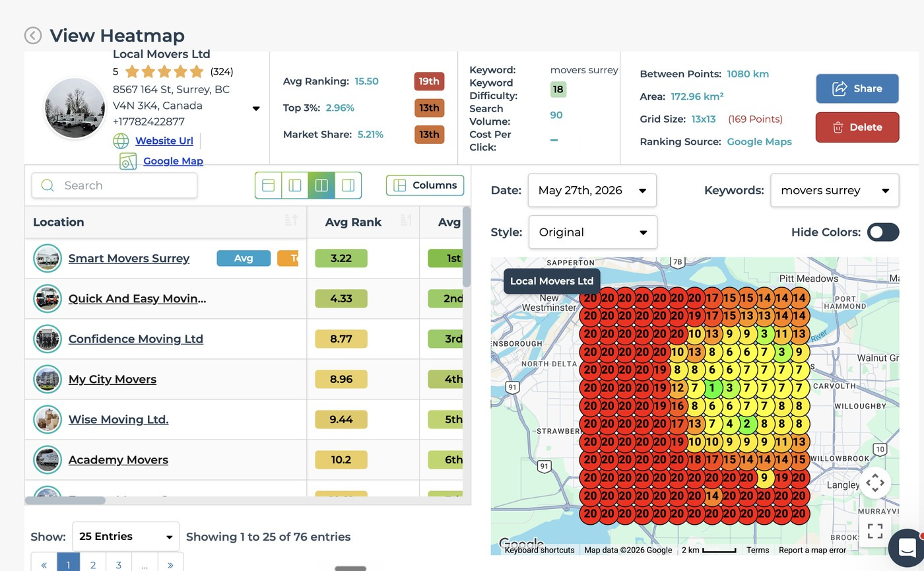Click the green map point ranked 1
This screenshot has height=571, width=924.
coord(712,388)
